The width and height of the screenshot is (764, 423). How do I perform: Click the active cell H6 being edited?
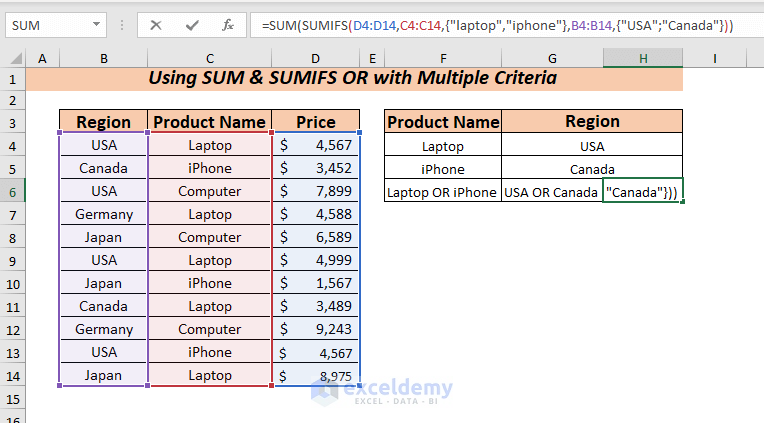click(643, 192)
